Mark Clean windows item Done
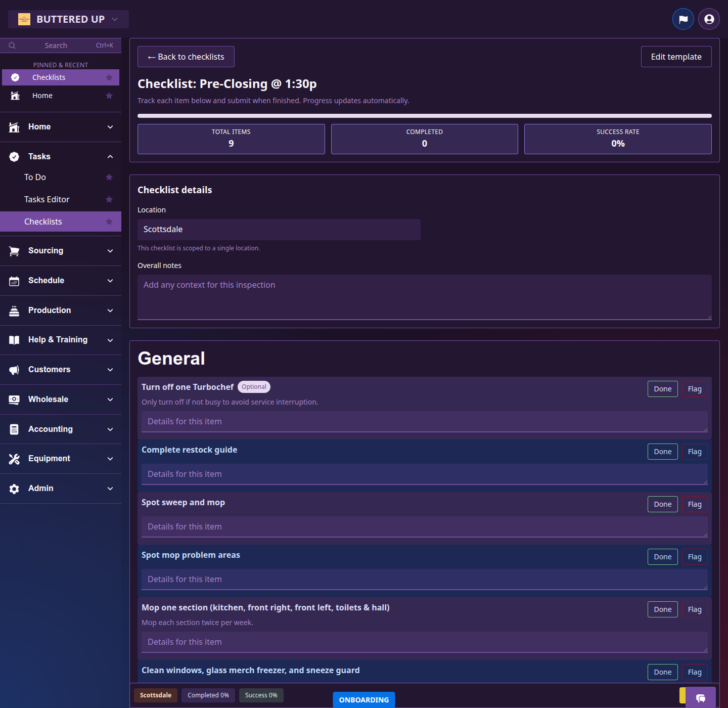 click(x=663, y=672)
